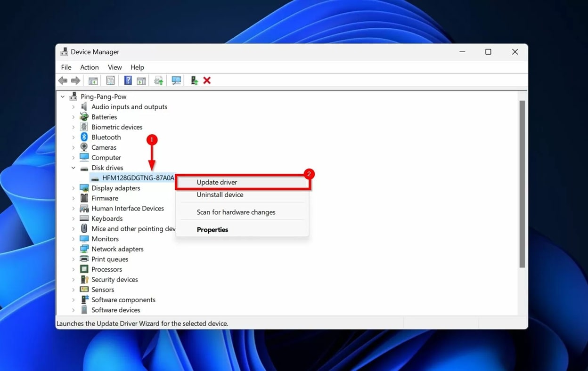Choose Update driver from context menu

[243, 182]
